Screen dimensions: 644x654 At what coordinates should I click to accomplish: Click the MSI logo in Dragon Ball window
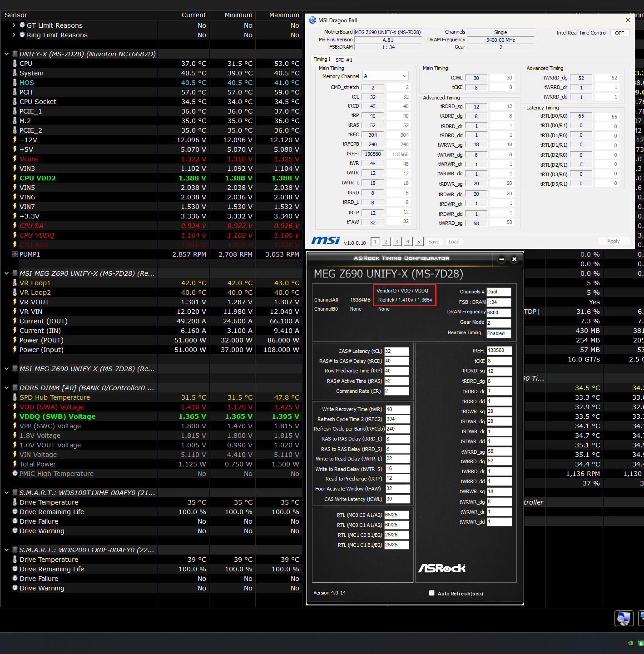click(326, 240)
